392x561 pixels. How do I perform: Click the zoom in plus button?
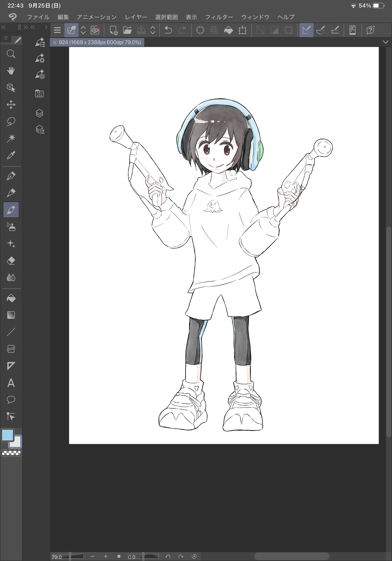tap(106, 556)
